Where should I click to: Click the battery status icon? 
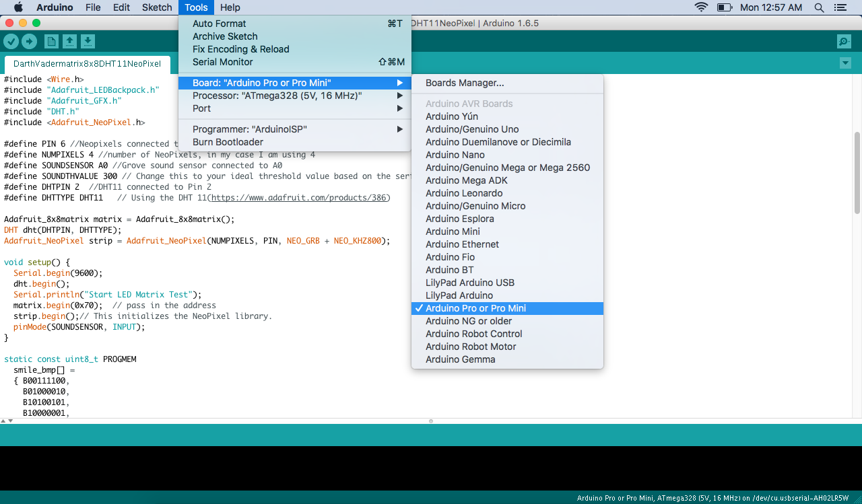click(x=725, y=7)
